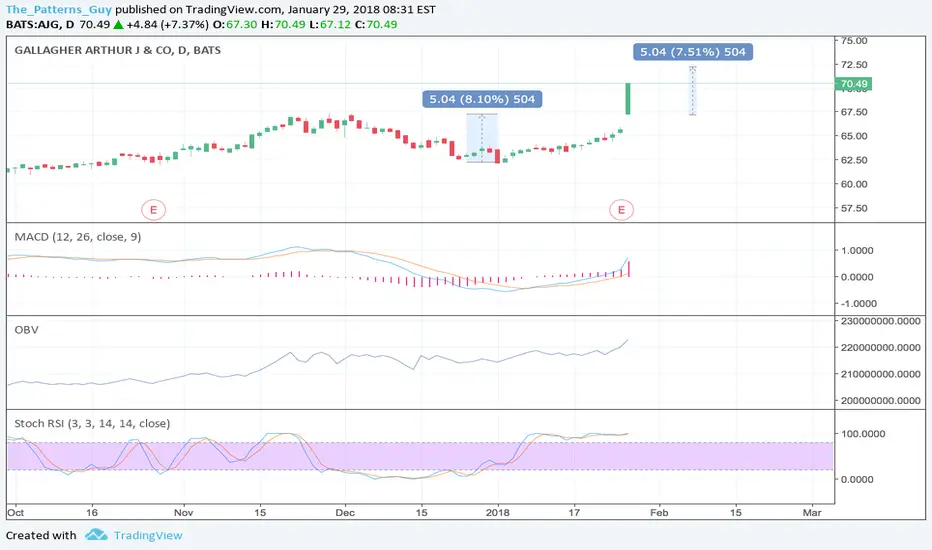Click the green up-triangle change indicator
This screenshot has height=550, width=932.
(118, 24)
